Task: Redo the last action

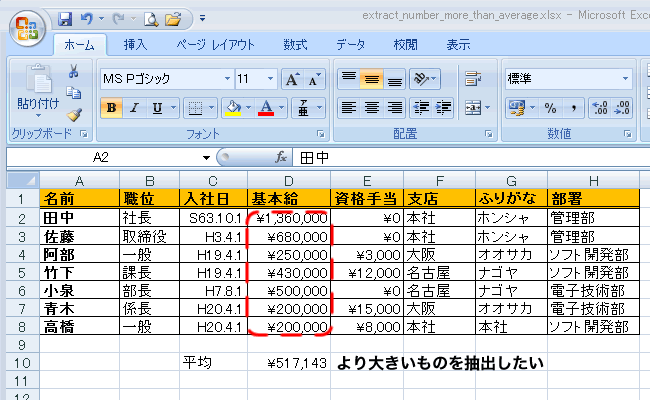Action: [x=119, y=19]
